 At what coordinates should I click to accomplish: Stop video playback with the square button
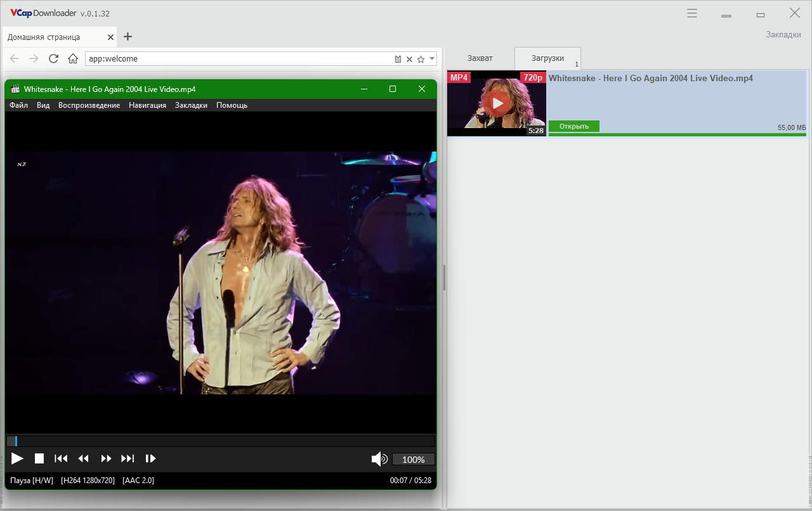pos(39,458)
